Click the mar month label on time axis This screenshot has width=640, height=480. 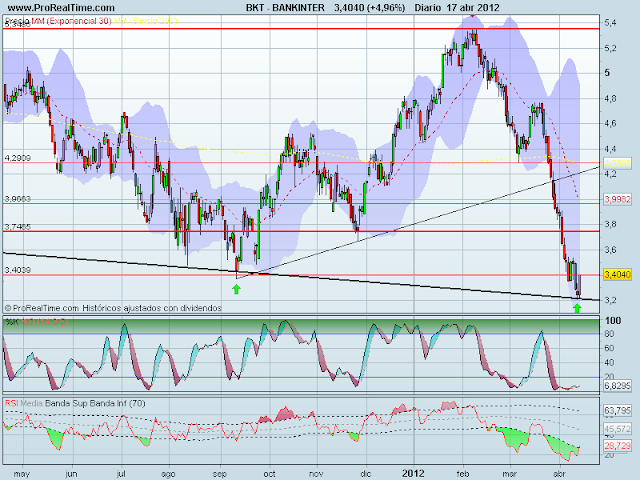[x=509, y=474]
